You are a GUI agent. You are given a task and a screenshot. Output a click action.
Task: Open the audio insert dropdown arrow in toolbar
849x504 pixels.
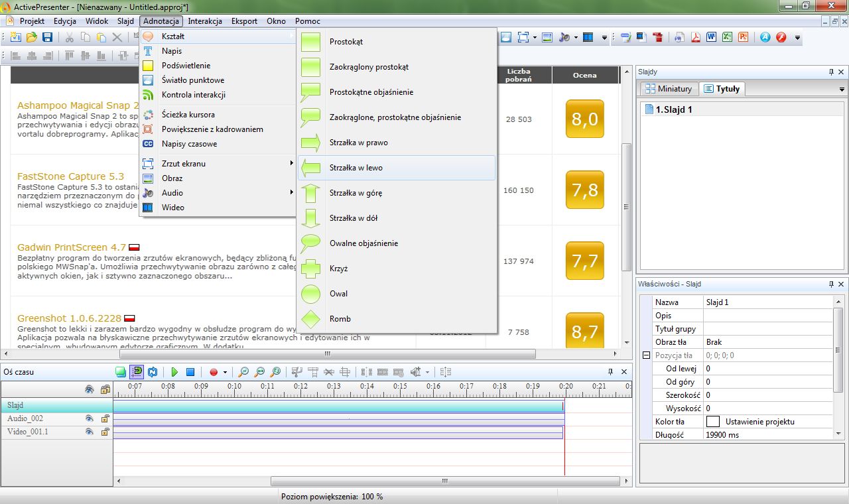(x=576, y=37)
